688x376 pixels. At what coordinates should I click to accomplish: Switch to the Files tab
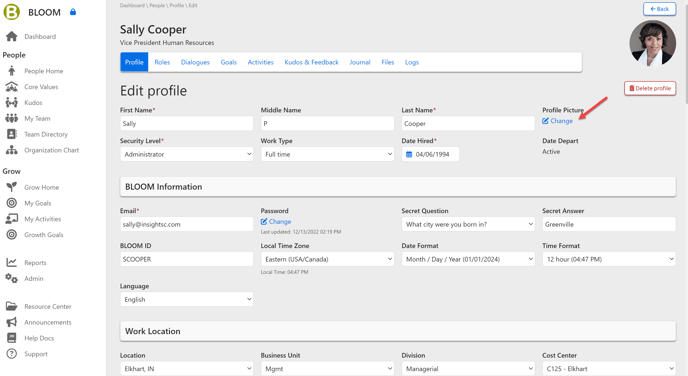(388, 62)
